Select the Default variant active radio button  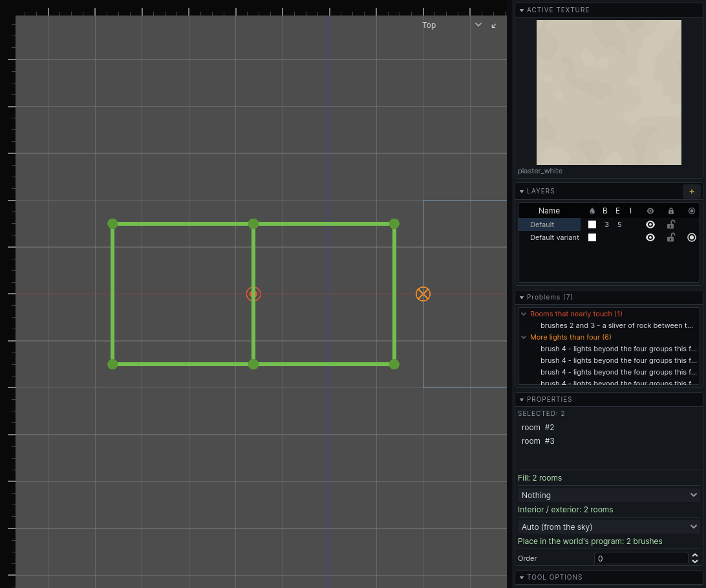(x=691, y=237)
